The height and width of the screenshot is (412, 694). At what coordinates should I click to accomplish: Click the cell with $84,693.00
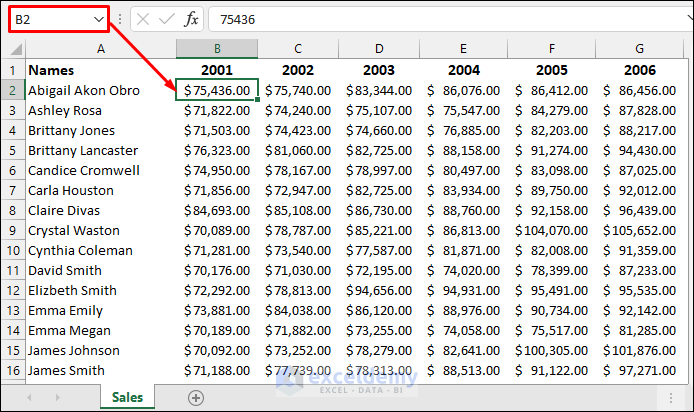click(x=217, y=210)
